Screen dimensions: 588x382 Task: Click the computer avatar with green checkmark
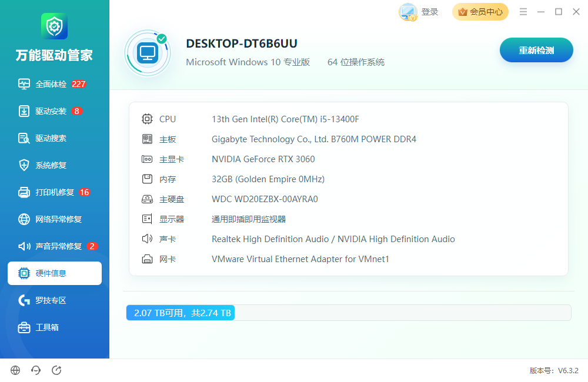(148, 53)
